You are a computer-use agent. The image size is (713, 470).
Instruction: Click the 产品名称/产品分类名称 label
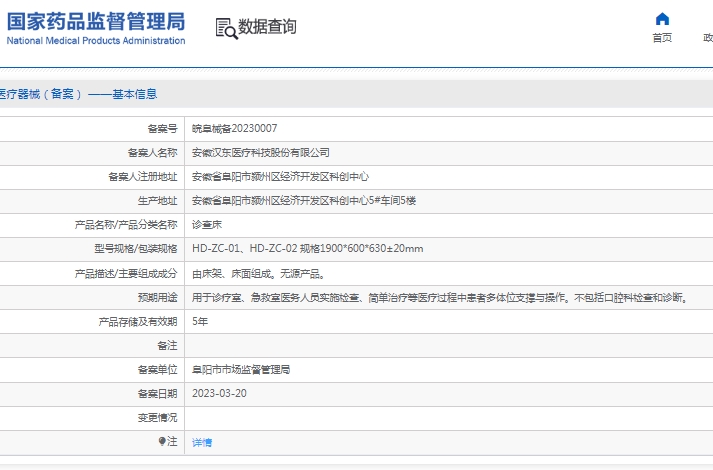click(x=126, y=225)
